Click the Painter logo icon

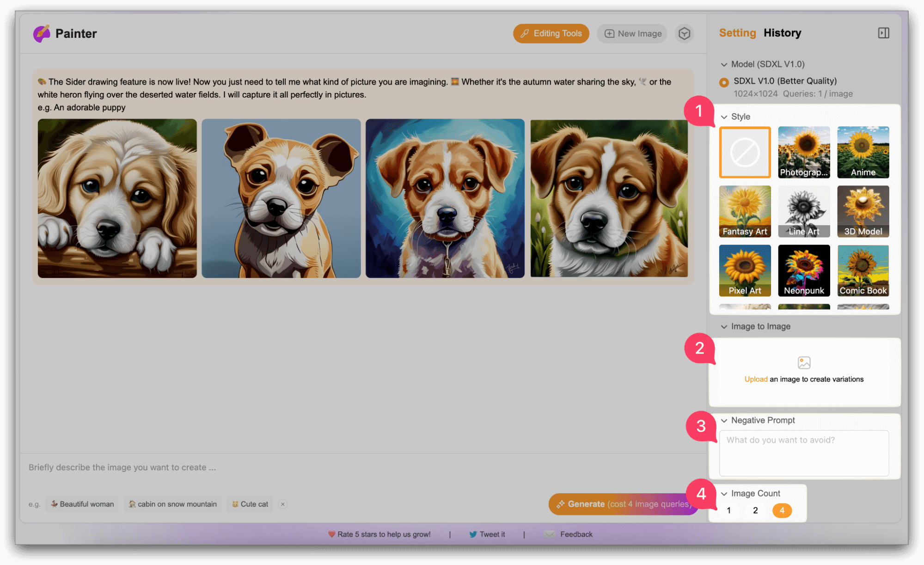tap(42, 33)
